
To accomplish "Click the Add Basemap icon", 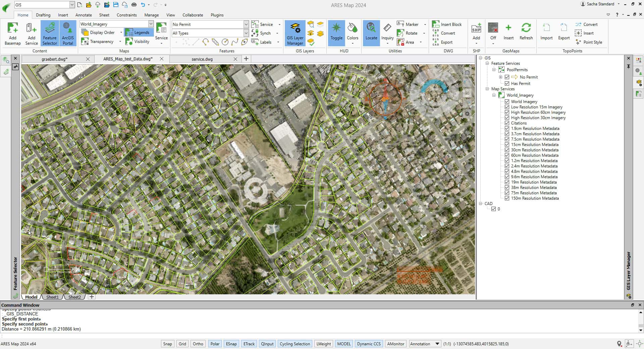I will [13, 33].
